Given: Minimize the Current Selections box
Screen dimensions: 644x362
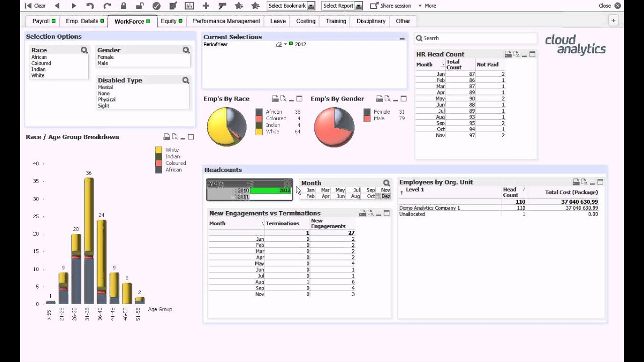Looking at the screenshot, I should [402, 38].
